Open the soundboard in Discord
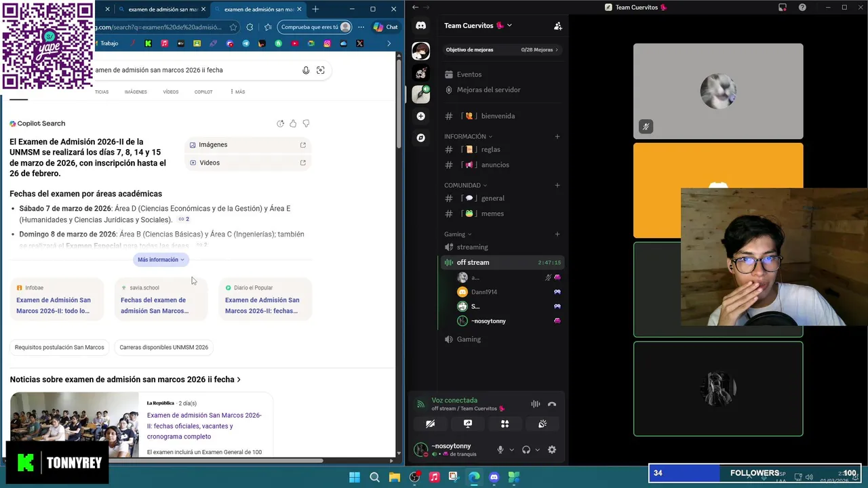 pyautogui.click(x=542, y=424)
